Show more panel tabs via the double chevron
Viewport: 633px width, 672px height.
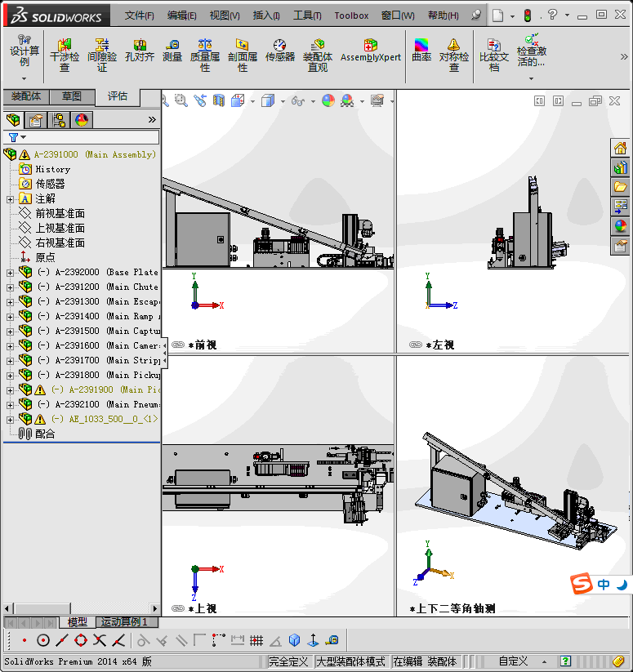click(x=152, y=119)
